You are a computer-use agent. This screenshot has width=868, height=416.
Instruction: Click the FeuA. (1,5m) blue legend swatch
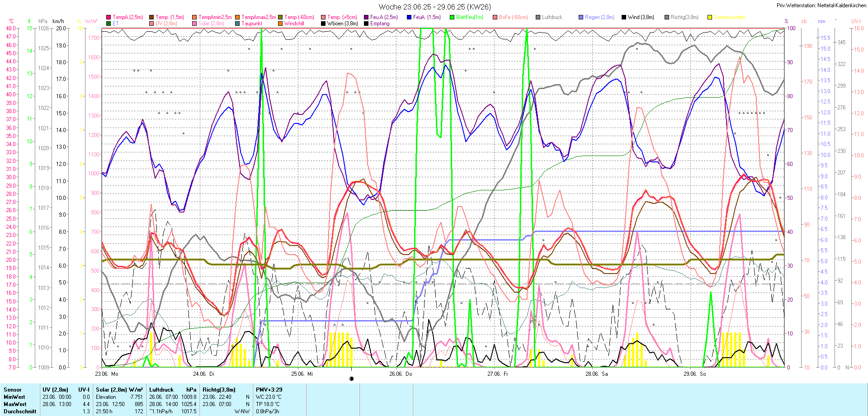point(409,17)
